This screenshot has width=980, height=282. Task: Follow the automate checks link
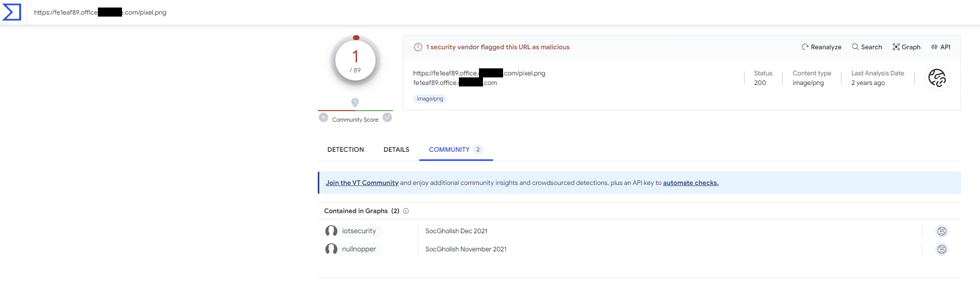coord(691,183)
